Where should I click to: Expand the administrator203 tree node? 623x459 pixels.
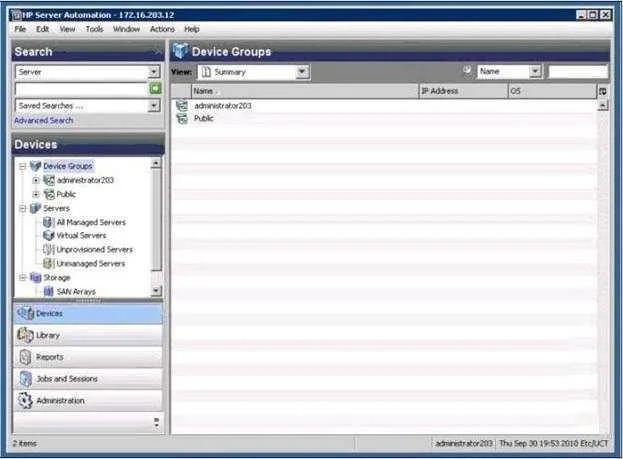(x=36, y=180)
